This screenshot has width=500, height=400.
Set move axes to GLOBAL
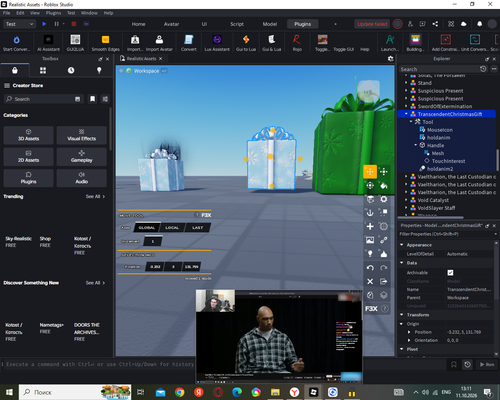point(147,228)
